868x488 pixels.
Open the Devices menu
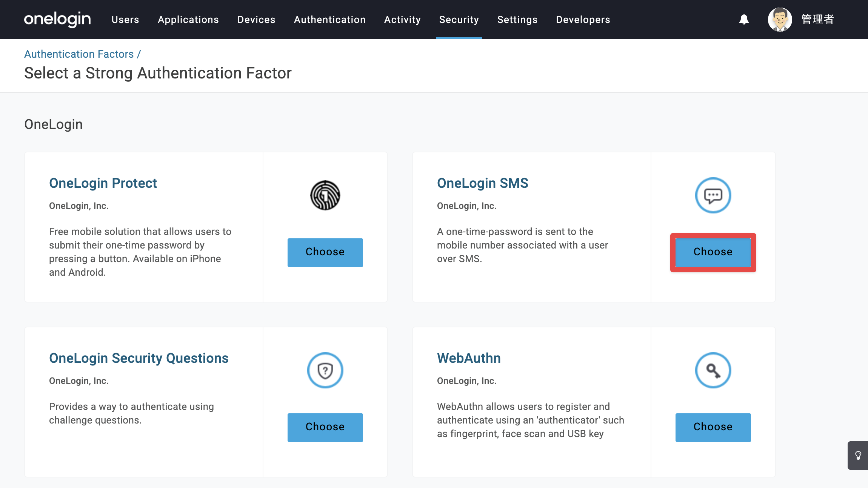(x=256, y=20)
